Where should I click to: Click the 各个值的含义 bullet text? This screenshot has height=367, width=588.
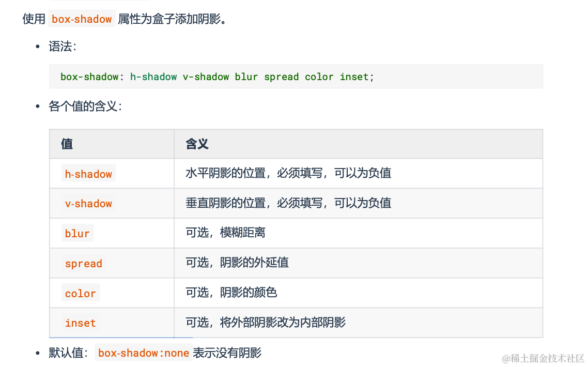[x=85, y=107]
